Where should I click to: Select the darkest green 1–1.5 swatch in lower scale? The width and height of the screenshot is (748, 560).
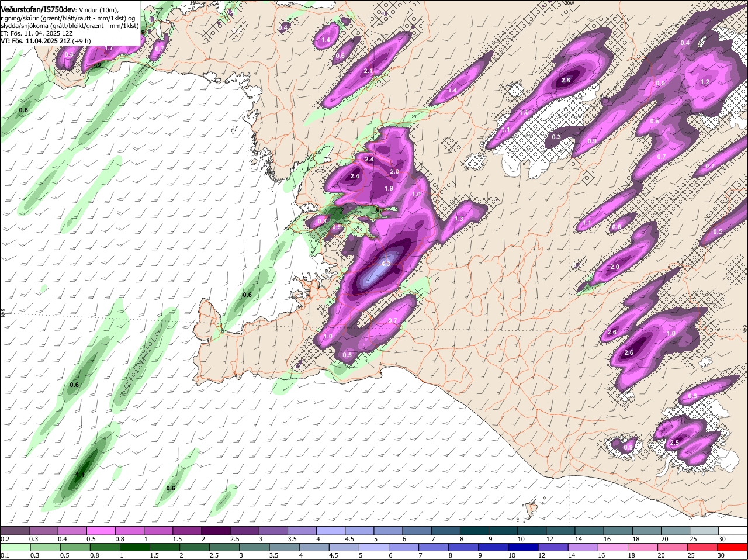click(134, 547)
